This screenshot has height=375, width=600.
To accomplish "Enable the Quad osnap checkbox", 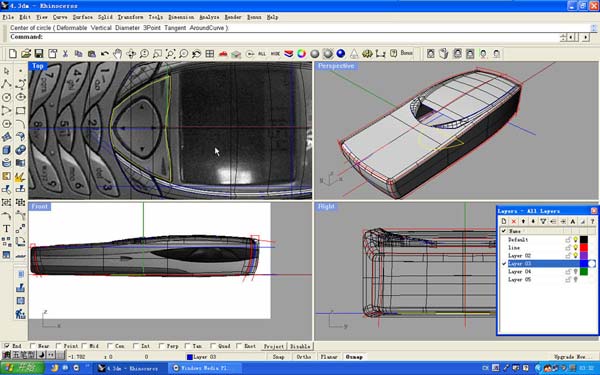I will 213,346.
